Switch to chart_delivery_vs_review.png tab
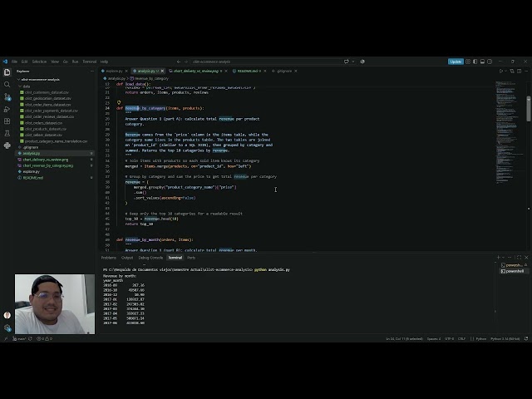 (196, 71)
